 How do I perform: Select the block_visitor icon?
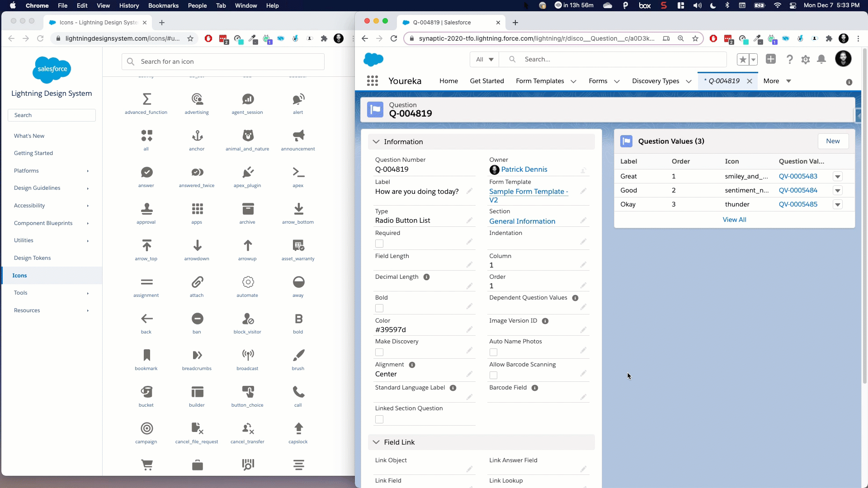click(248, 319)
